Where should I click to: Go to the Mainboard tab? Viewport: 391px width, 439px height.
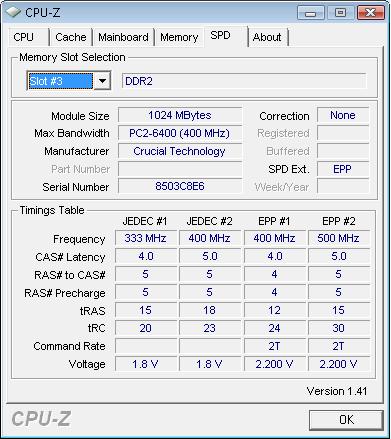click(123, 37)
